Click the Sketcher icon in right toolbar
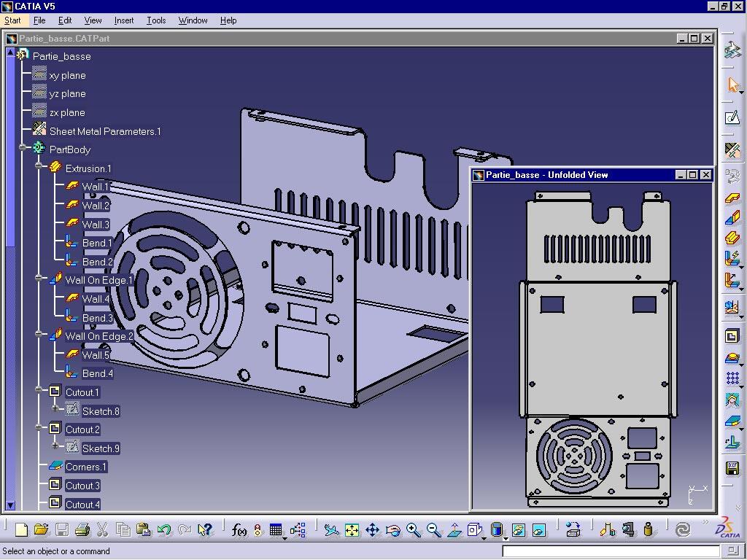Screen dimensions: 747x560 pos(732,117)
